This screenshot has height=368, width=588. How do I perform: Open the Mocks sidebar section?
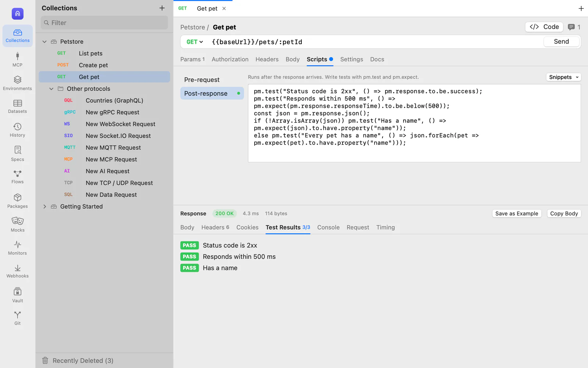[18, 224]
